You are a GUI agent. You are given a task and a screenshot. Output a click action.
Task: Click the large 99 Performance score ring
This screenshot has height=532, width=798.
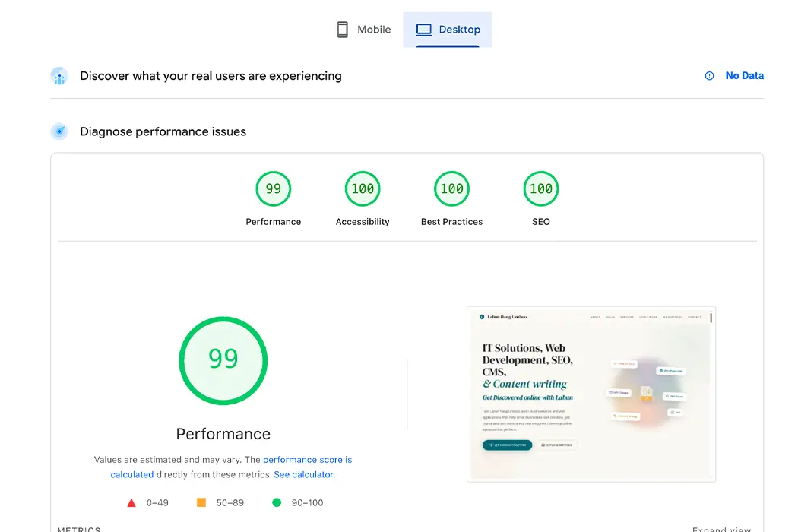(x=223, y=360)
